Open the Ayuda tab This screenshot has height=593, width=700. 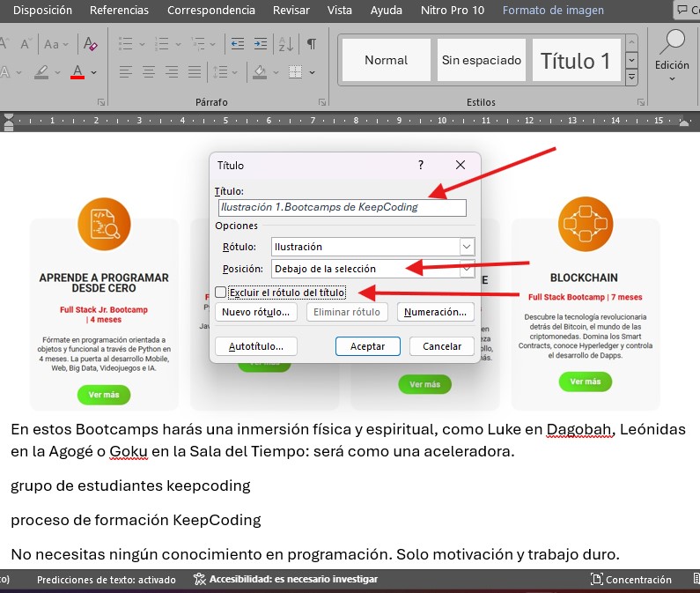tap(387, 10)
